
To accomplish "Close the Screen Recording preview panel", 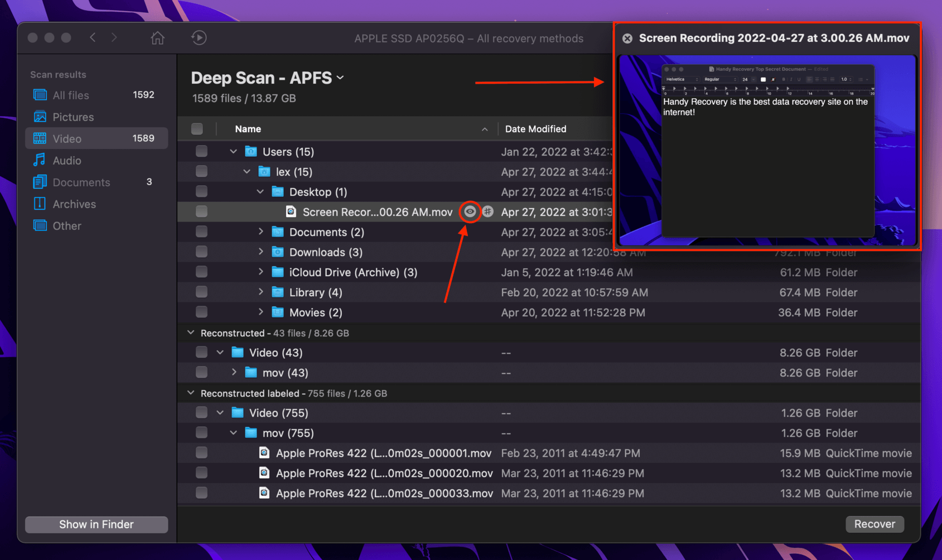I will point(627,38).
